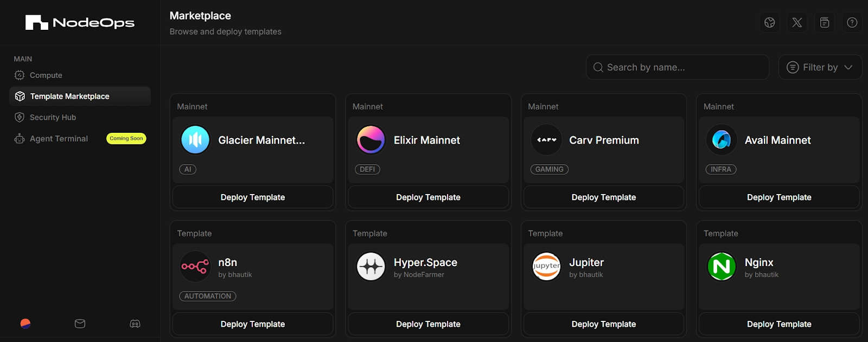Select Template Marketplace sidebar item
This screenshot has width=868, height=342.
click(80, 96)
